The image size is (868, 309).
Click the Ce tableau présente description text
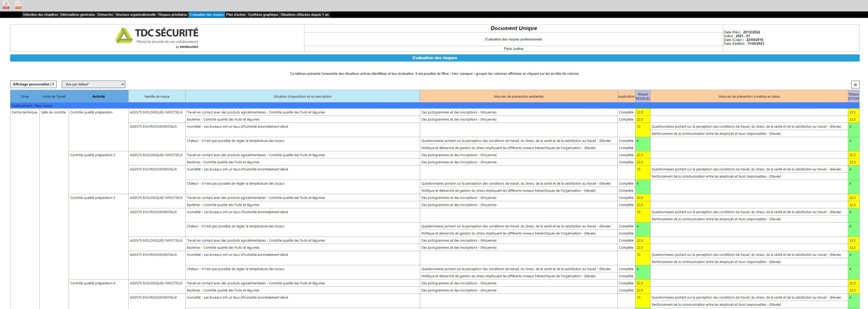(435, 74)
